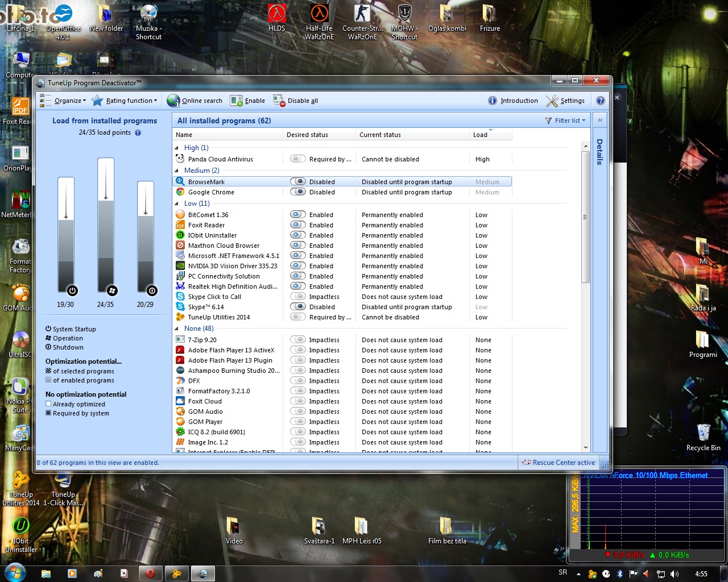Click the TuneUp Utilities 2014 list icon
This screenshot has width=728, height=582.
coord(180,317)
